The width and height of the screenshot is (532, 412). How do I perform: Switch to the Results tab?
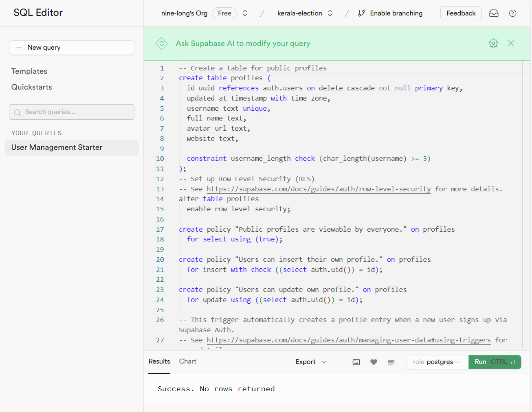(x=159, y=362)
